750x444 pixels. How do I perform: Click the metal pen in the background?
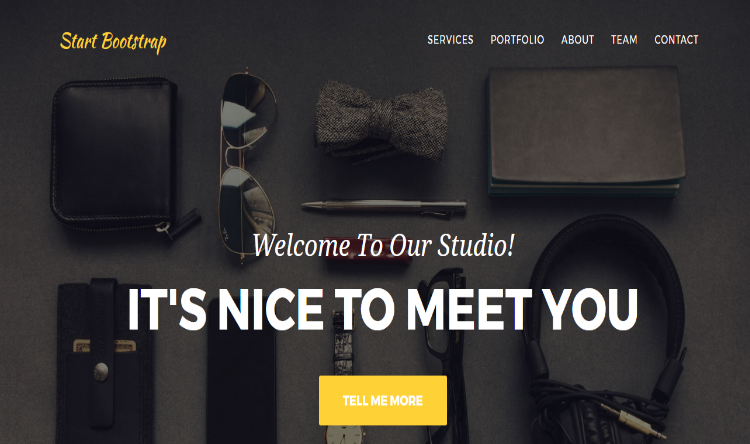point(384,207)
